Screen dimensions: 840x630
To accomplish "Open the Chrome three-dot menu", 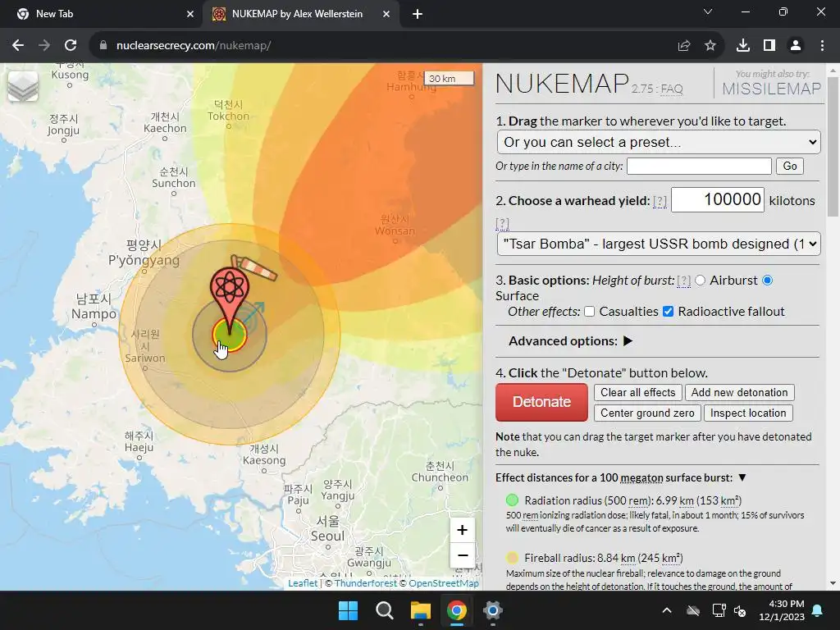I will click(822, 46).
